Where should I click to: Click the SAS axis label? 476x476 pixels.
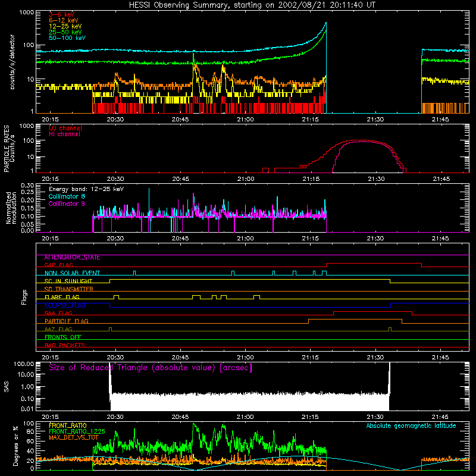7,387
